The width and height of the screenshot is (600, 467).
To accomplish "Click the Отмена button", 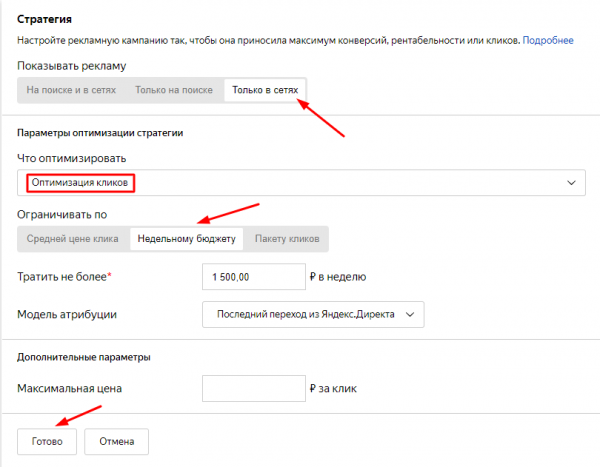I will [x=117, y=441].
